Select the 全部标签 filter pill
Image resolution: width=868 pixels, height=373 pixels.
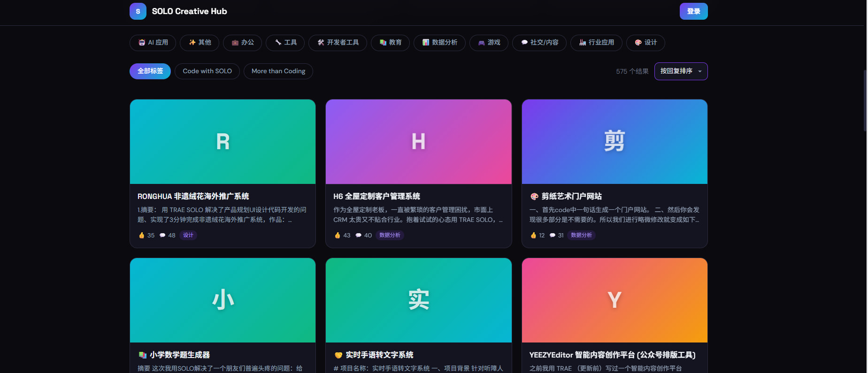point(150,71)
